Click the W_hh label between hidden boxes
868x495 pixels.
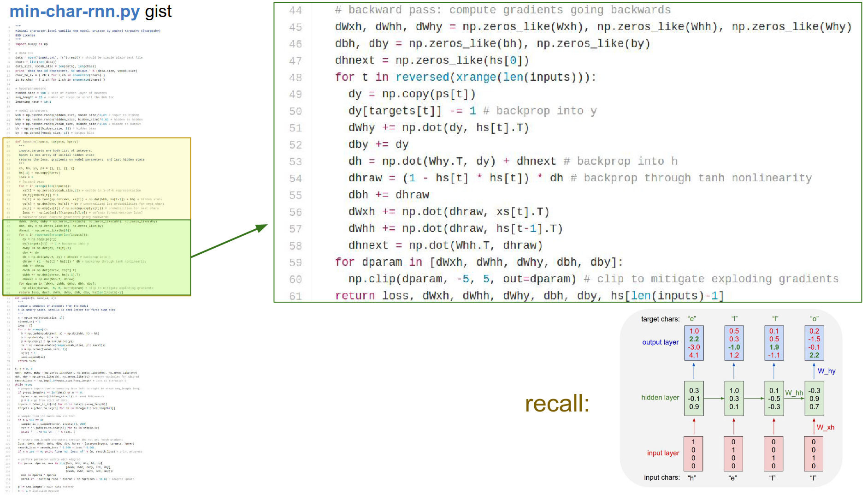point(794,393)
